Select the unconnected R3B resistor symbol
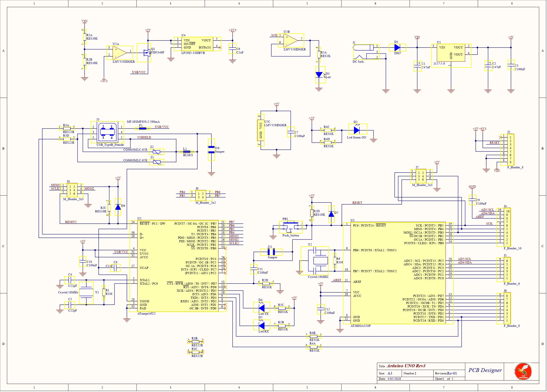Image resolution: width=547 pixels, height=392 pixels. (x=196, y=342)
